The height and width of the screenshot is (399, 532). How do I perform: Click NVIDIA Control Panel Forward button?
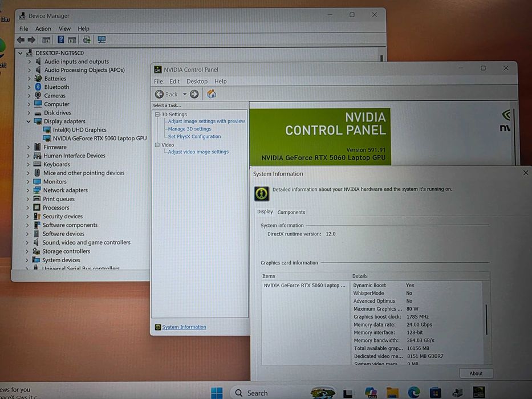click(x=194, y=94)
